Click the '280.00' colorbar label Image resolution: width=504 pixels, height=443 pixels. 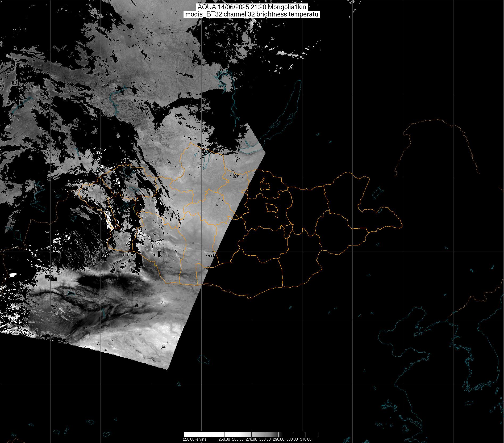pos(265,439)
